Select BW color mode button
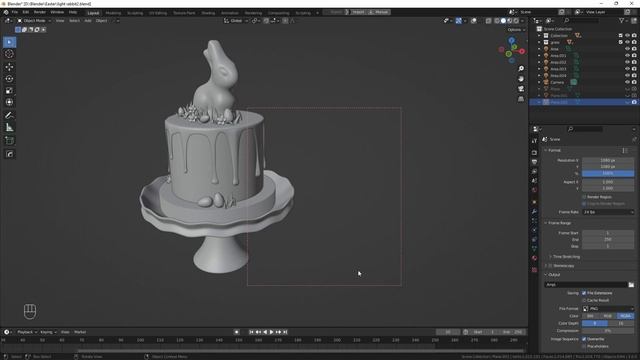This screenshot has height=360, width=640. pyautogui.click(x=591, y=316)
